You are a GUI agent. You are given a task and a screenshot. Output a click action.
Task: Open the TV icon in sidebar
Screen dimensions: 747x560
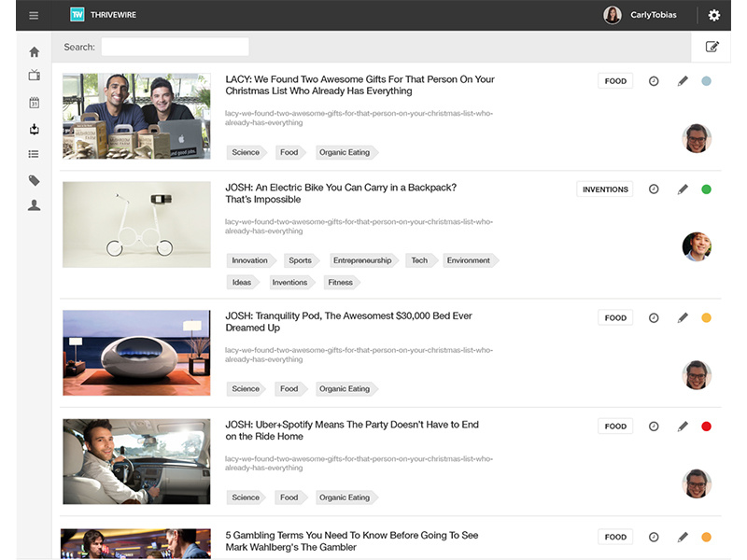pos(35,76)
